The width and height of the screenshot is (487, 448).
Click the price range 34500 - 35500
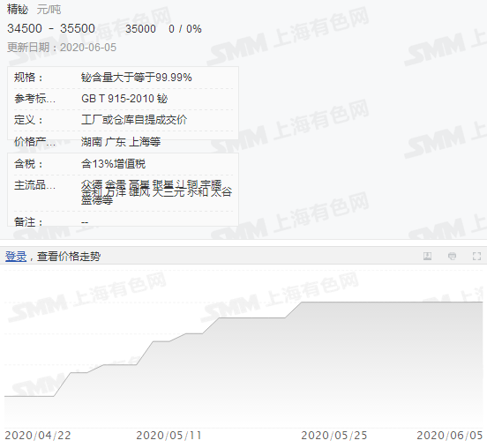51,28
